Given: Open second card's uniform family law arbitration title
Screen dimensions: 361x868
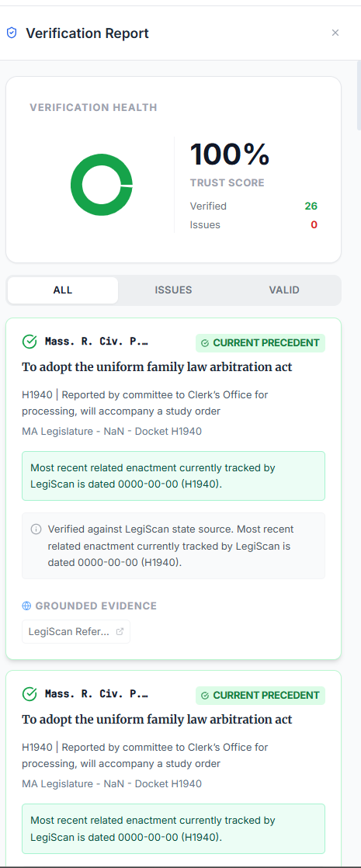Looking at the screenshot, I should click(157, 719).
